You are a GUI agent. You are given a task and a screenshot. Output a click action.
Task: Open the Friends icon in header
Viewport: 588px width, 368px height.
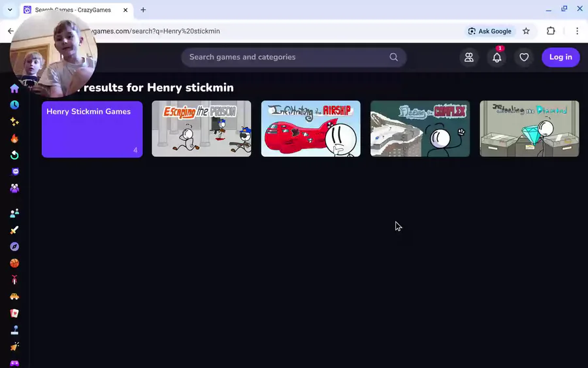click(468, 57)
